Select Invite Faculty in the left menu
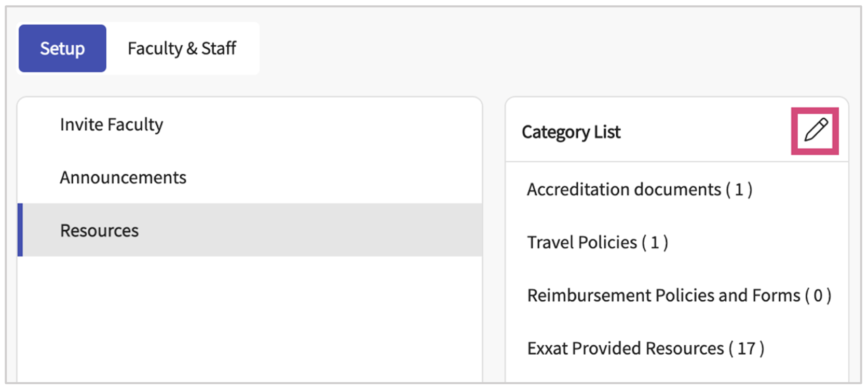 [112, 124]
